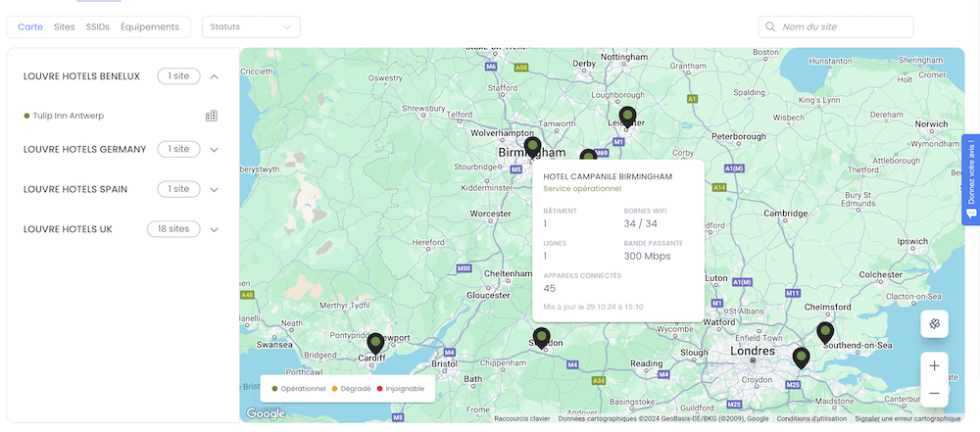The image size is (980, 432).
Task: Expand the Louvre Hotels Germany group
Action: tap(215, 150)
